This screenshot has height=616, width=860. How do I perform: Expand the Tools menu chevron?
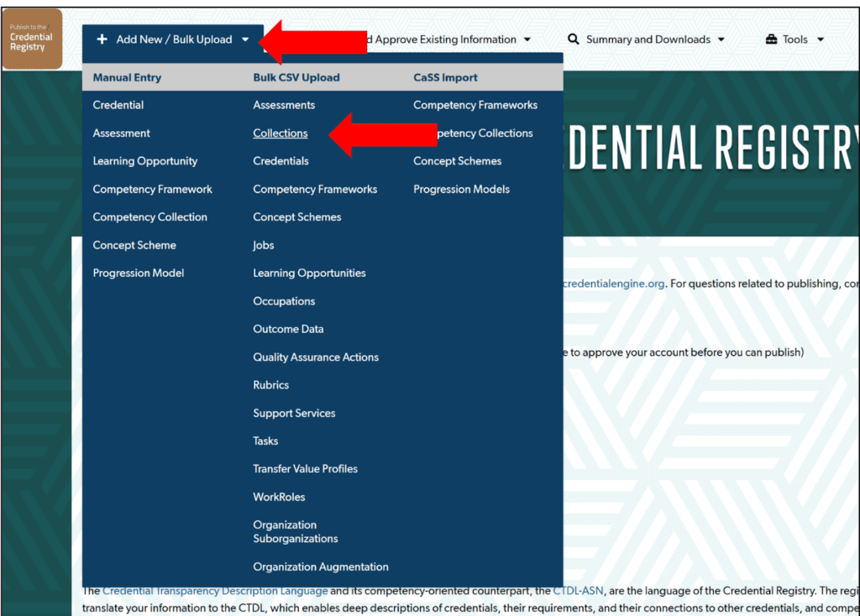pyautogui.click(x=821, y=39)
